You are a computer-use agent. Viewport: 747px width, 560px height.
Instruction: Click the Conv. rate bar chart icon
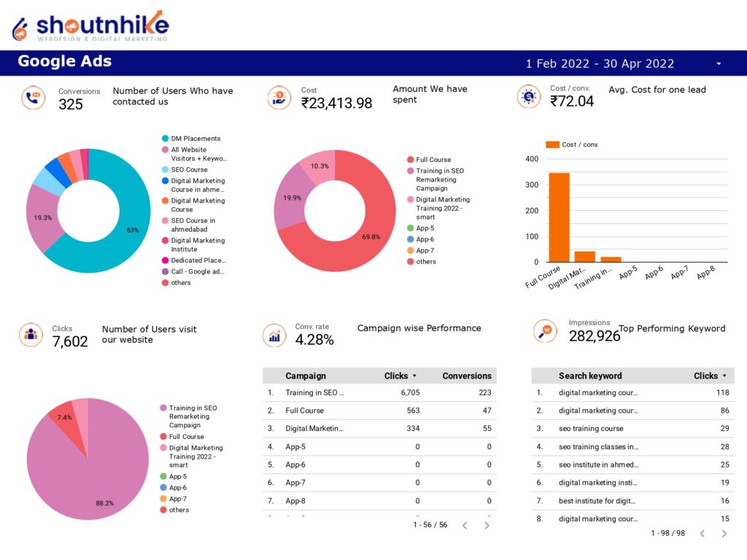(274, 335)
